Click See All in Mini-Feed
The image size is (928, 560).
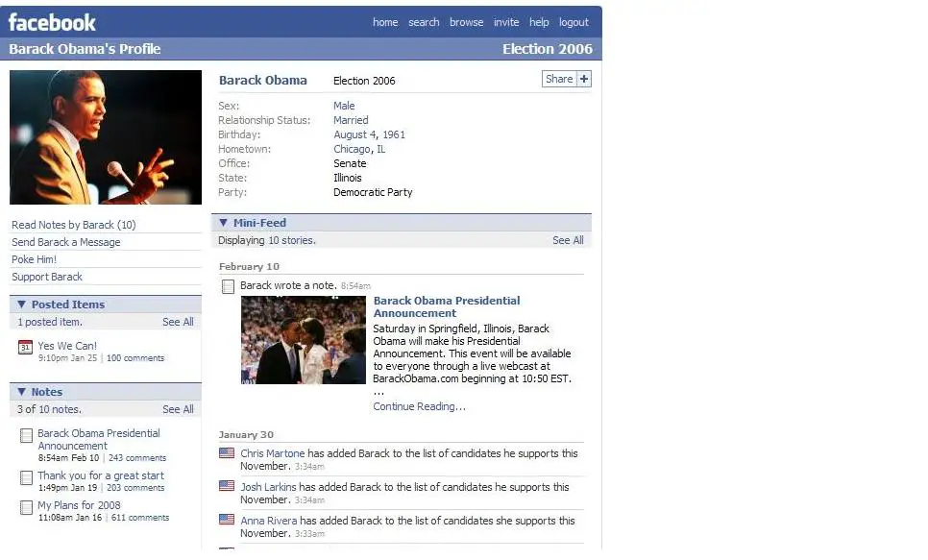(x=568, y=240)
